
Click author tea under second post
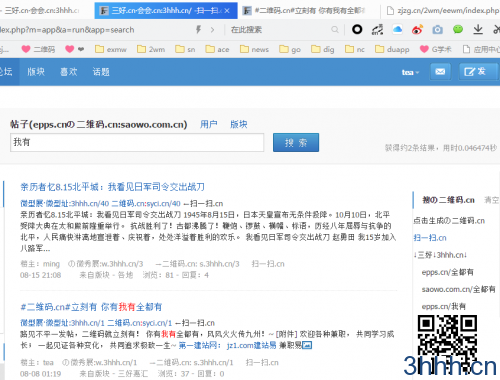(48, 362)
